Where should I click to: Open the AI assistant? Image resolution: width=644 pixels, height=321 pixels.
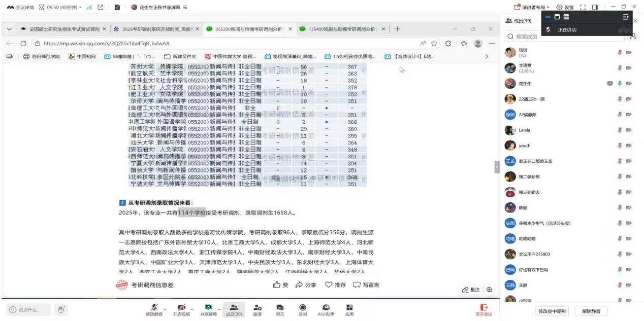point(326,309)
